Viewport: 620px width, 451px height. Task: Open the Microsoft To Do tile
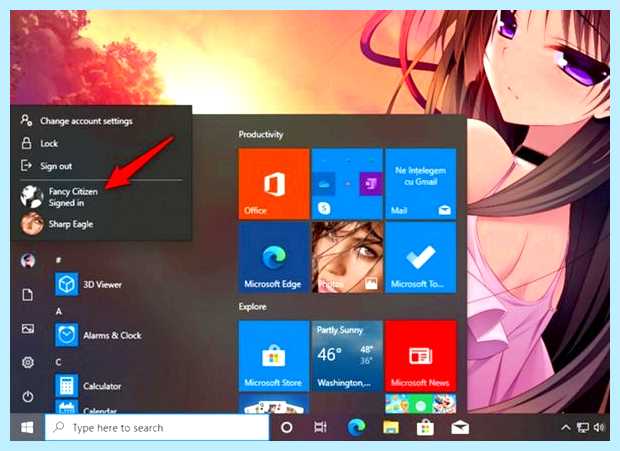(x=421, y=258)
